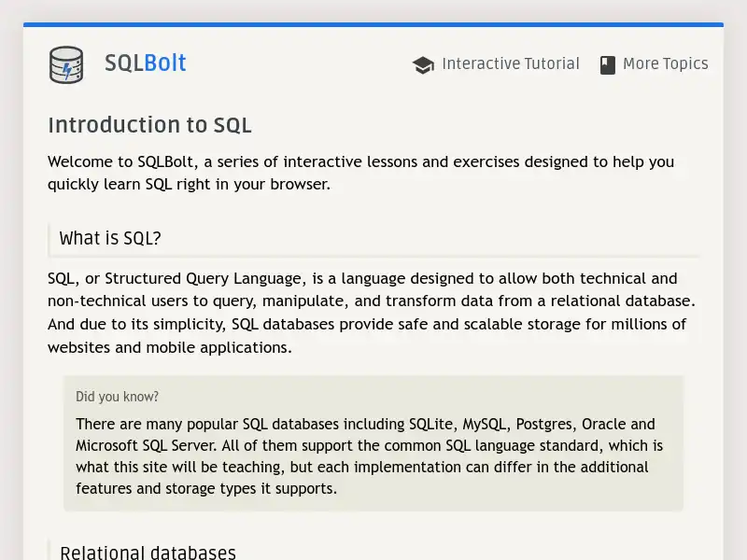Click the word SQLite in the info box
This screenshot has width=747, height=560.
click(x=431, y=424)
